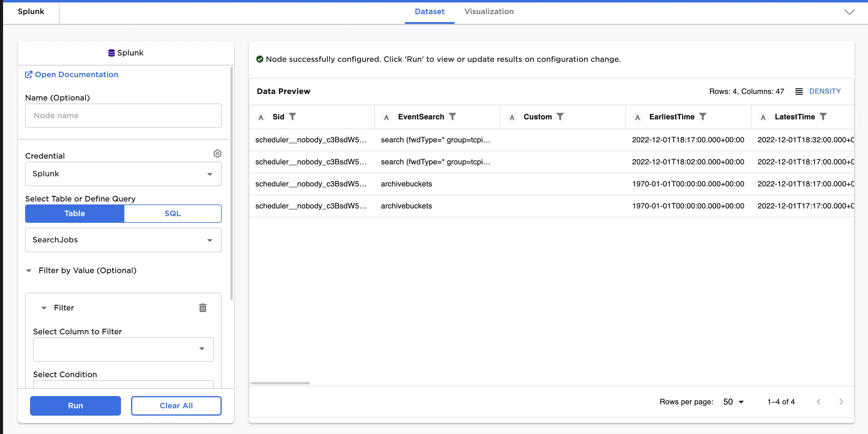This screenshot has height=434, width=868.
Task: Open the SearchJobs table dropdown
Action: (x=123, y=240)
